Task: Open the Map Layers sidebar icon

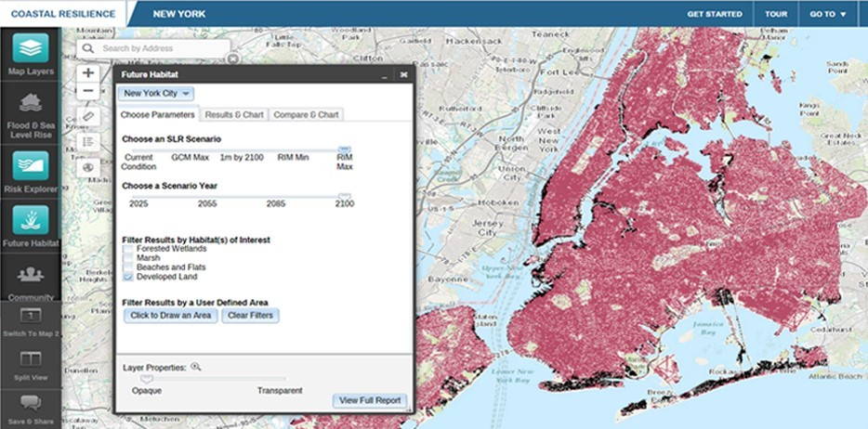Action: tap(31, 54)
